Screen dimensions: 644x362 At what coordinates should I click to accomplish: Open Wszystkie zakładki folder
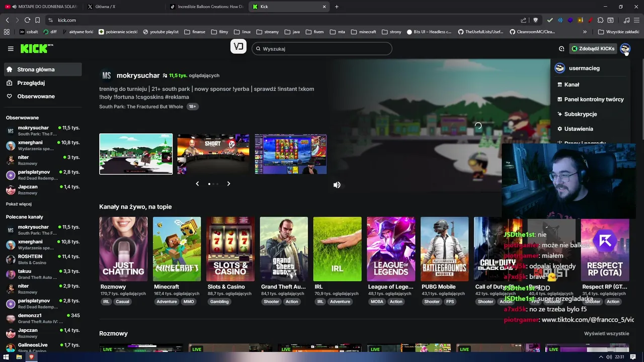618,32
